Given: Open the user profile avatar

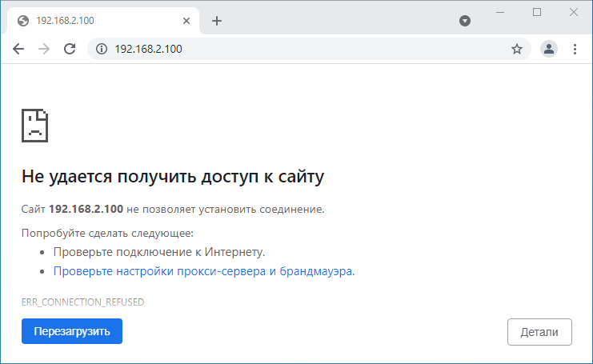Looking at the screenshot, I should click(549, 49).
